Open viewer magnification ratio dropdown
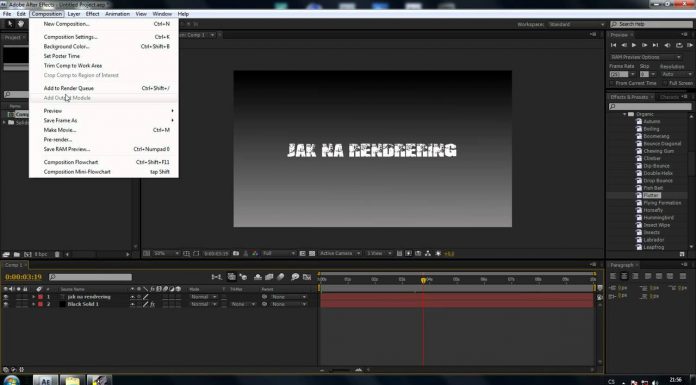This screenshot has width=696, height=385. (x=166, y=254)
